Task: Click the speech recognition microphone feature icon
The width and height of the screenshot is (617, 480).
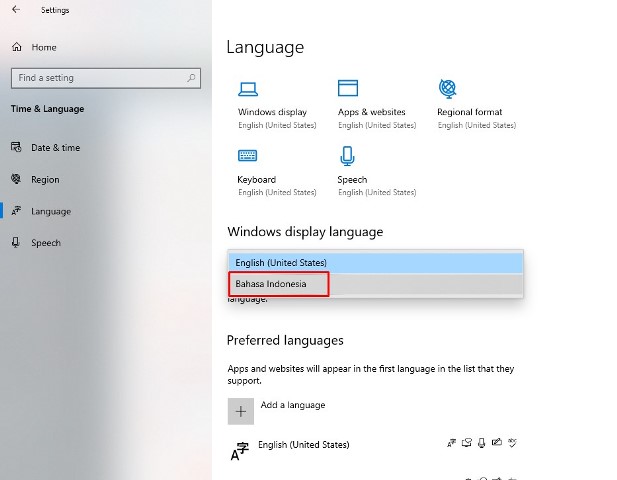Action: click(482, 443)
